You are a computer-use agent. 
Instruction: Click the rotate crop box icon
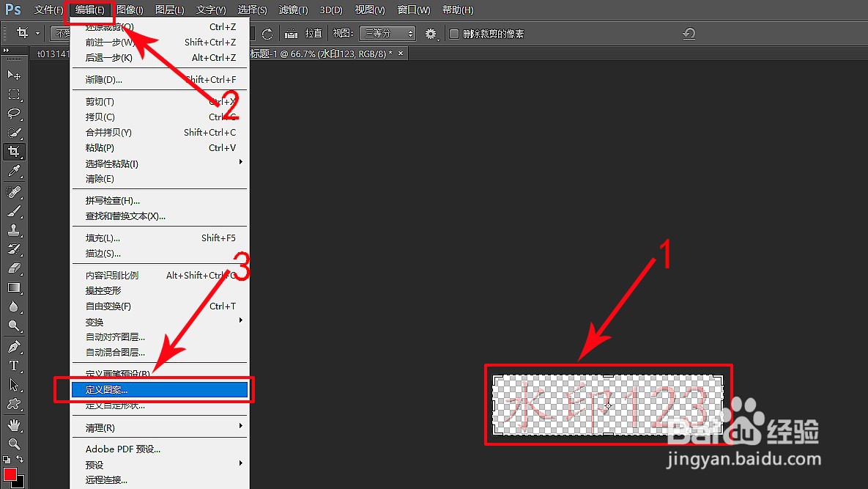pyautogui.click(x=267, y=34)
